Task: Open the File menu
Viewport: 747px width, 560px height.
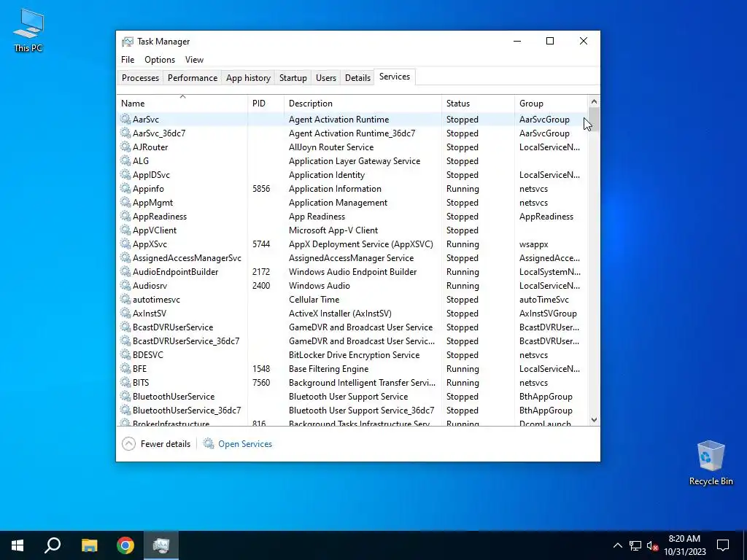Action: click(128, 60)
